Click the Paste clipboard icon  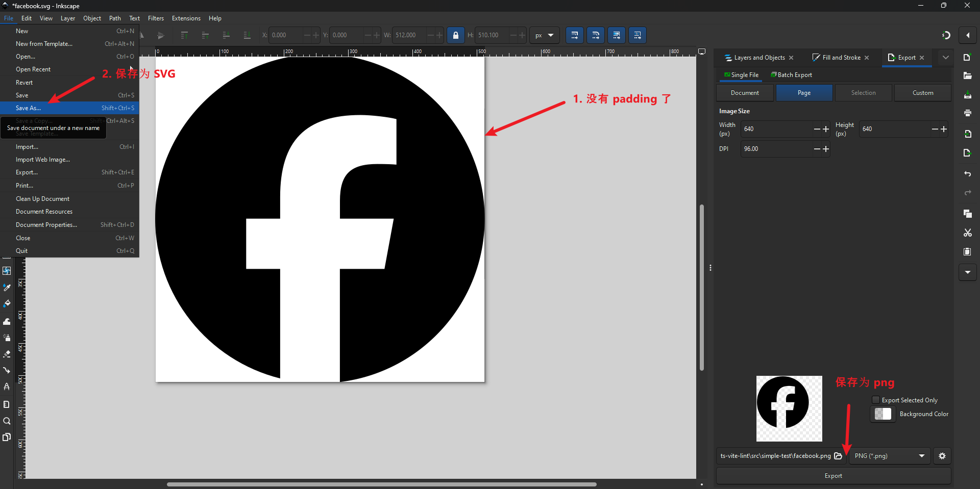click(x=967, y=251)
